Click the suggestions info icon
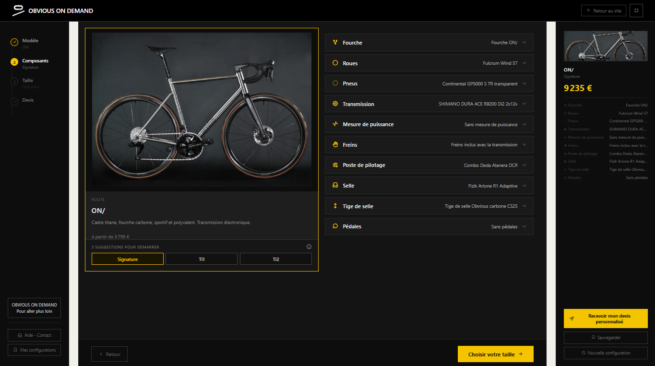 coord(309,247)
